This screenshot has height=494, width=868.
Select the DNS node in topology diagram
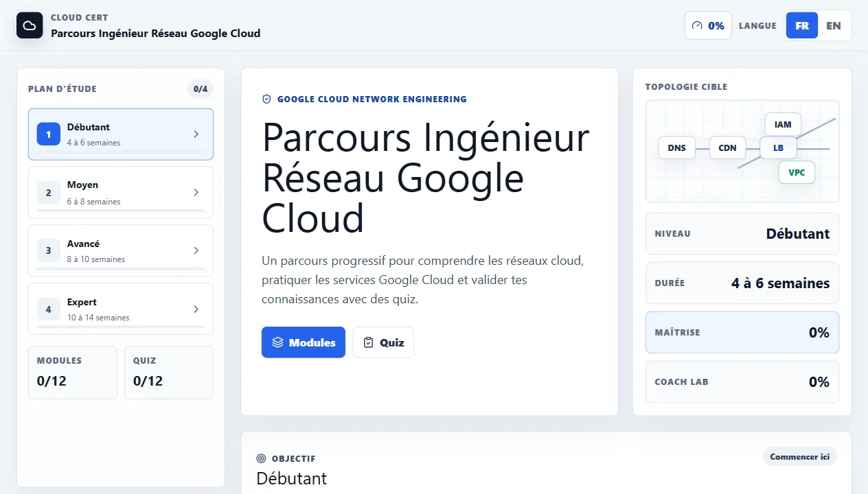coord(676,148)
